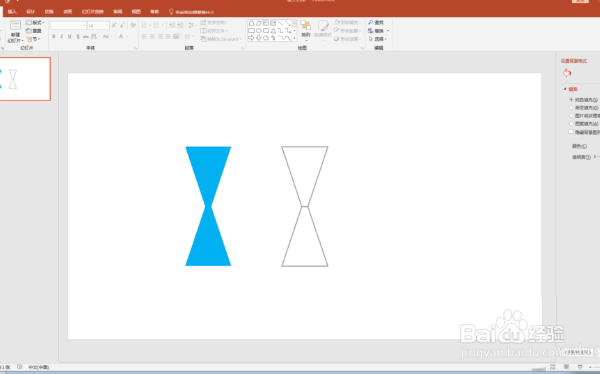Image resolution: width=600 pixels, height=374 pixels.
Task: Click Increase List Level icon
Action: point(180,25)
